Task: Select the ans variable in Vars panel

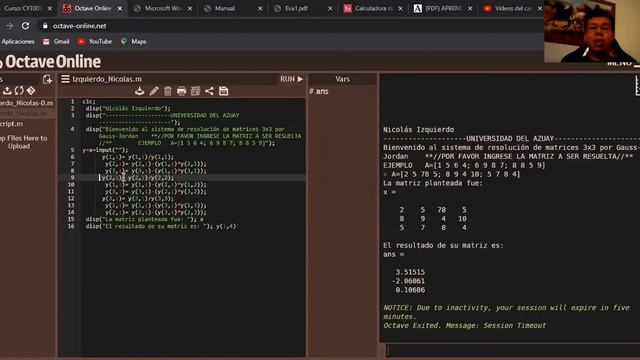Action: (319, 91)
